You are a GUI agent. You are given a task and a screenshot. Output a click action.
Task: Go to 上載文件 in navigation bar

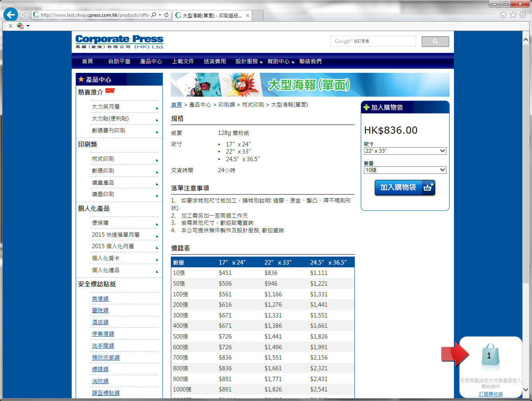pos(183,61)
